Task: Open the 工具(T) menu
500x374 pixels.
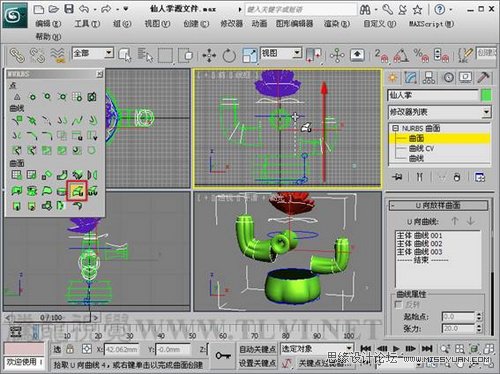Action: (87, 24)
